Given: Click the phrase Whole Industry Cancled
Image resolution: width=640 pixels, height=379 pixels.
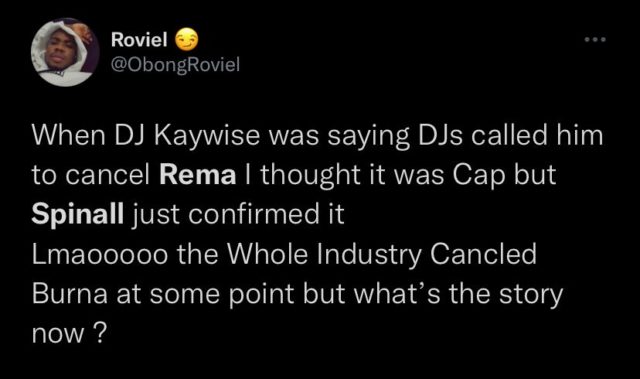Looking at the screenshot, I should pyautogui.click(x=382, y=254).
